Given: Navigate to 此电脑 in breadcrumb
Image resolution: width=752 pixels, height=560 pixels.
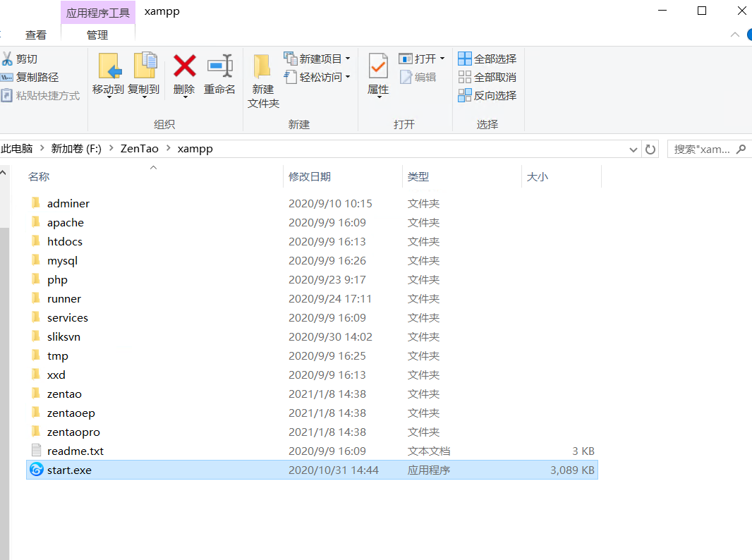Looking at the screenshot, I should [17, 149].
